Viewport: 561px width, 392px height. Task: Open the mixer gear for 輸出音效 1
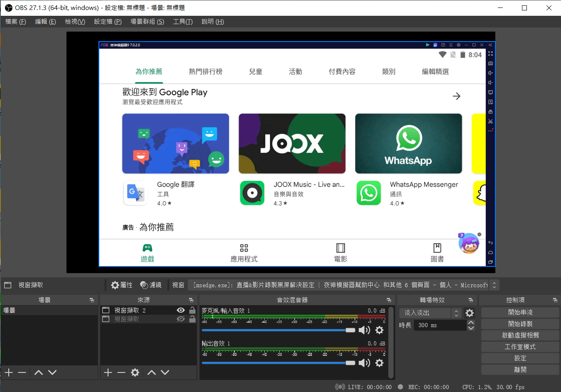click(x=379, y=363)
